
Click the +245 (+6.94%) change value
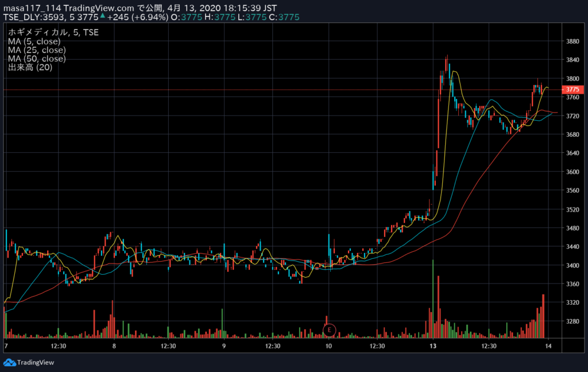point(138,17)
